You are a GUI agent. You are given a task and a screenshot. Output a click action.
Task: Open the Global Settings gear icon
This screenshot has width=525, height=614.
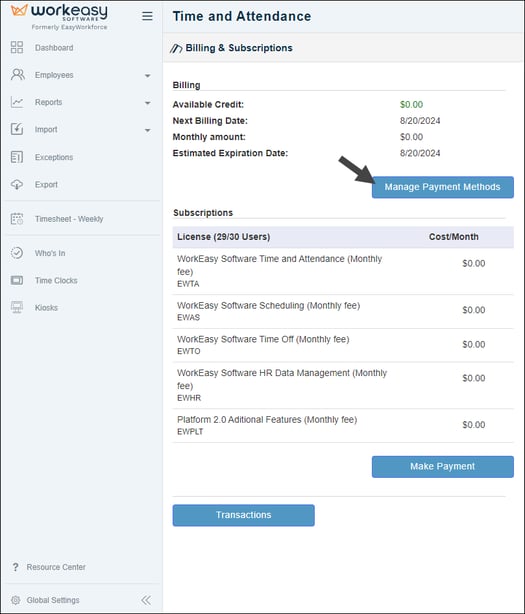tap(16, 600)
